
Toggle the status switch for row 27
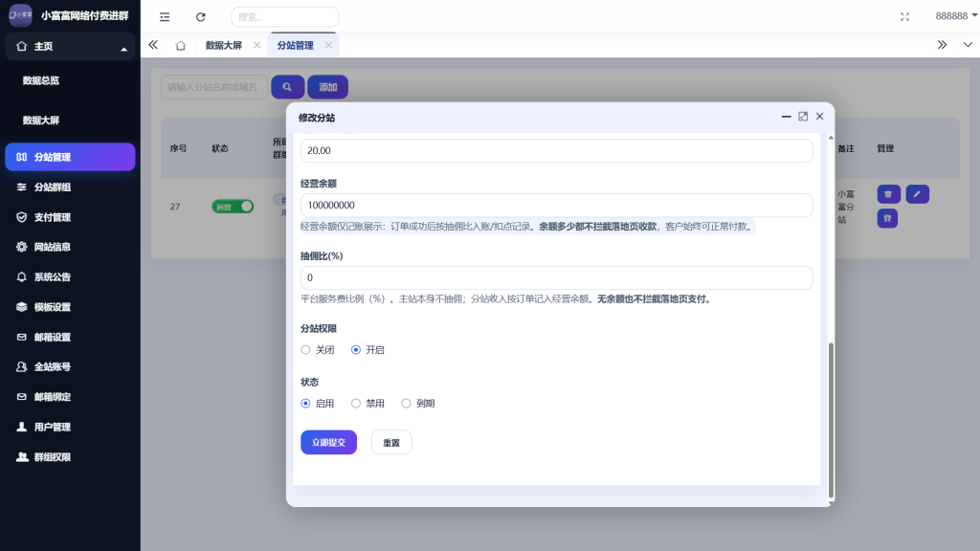pos(233,207)
